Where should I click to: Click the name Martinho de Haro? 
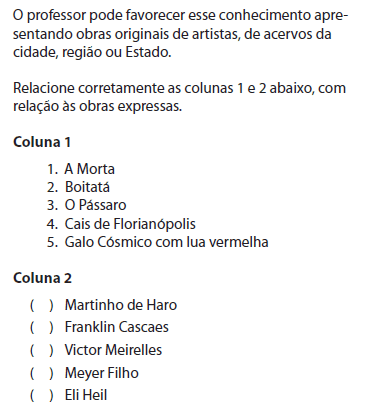coord(121,305)
